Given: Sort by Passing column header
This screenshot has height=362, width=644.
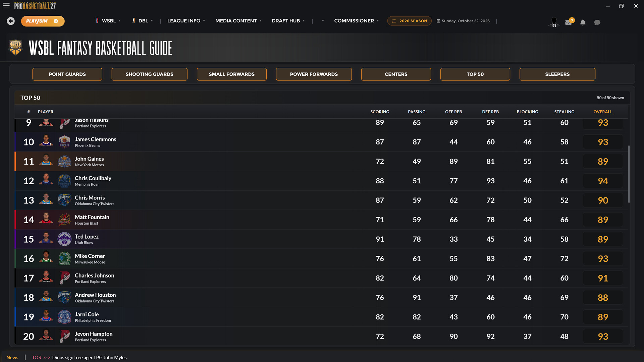Looking at the screenshot, I should [x=417, y=112].
